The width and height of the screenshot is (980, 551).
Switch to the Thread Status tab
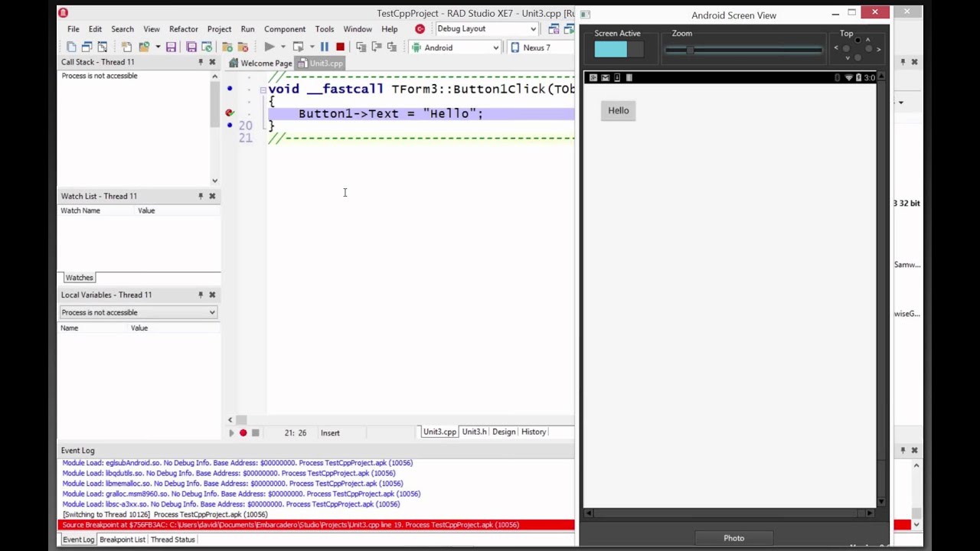coord(173,540)
